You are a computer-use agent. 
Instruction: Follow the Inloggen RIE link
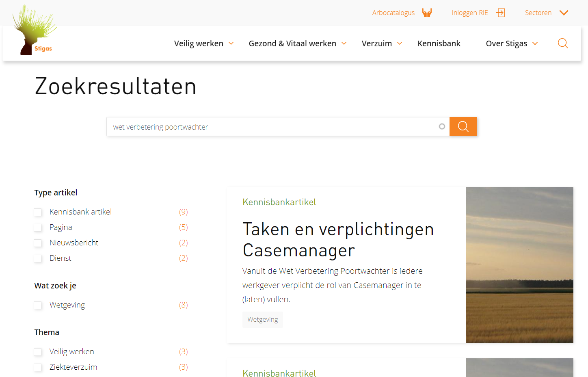pyautogui.click(x=470, y=13)
